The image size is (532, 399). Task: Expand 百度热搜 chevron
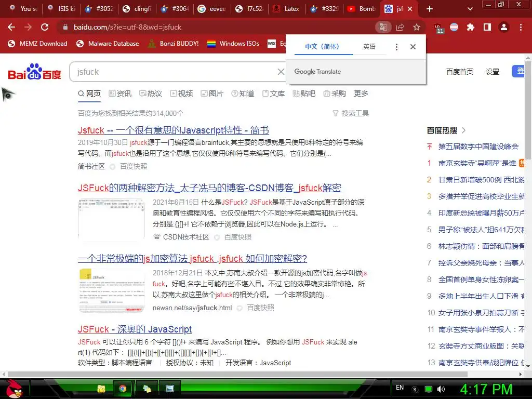(464, 130)
